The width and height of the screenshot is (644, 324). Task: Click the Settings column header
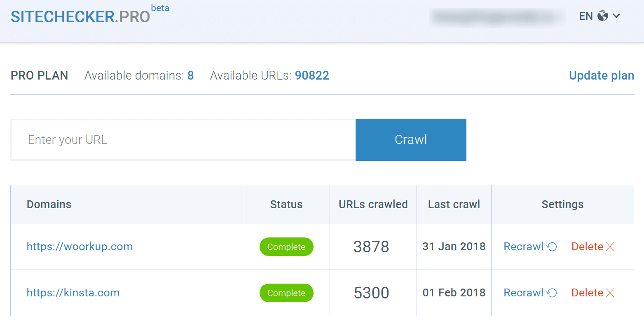click(562, 204)
